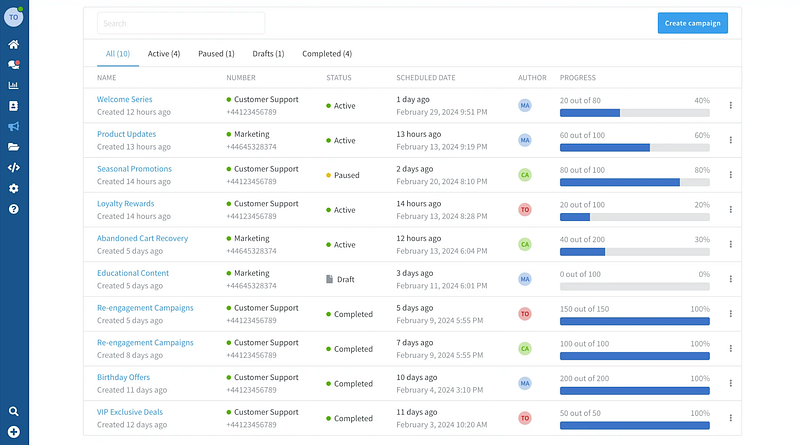Click the search magnifier in sidebar
This screenshot has height=445, width=800.
14,411
